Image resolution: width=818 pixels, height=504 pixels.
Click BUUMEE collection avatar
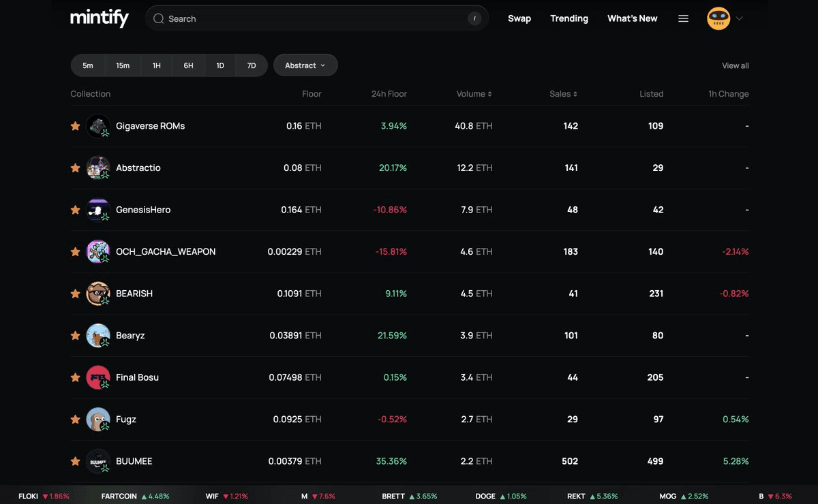98,461
